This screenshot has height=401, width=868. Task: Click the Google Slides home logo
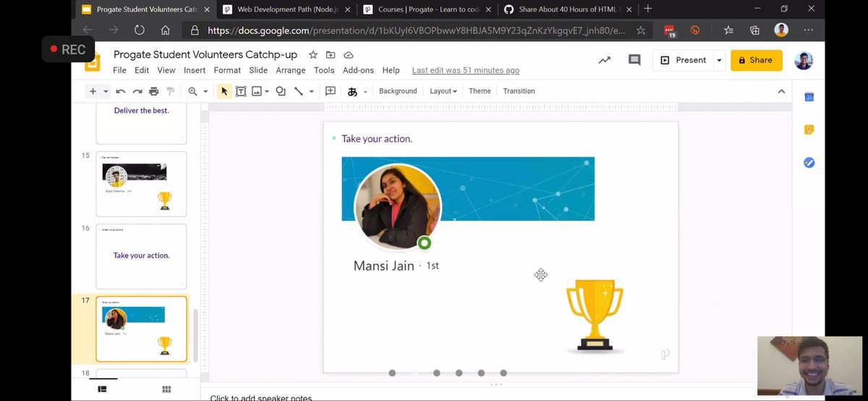[x=93, y=62]
